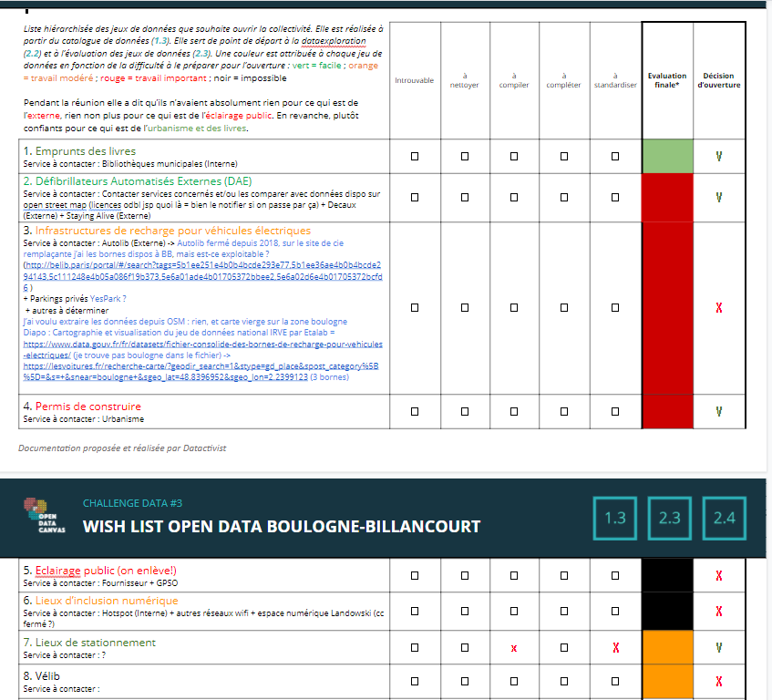Open the lesvoitures.fr recherche-carte link

[201, 372]
